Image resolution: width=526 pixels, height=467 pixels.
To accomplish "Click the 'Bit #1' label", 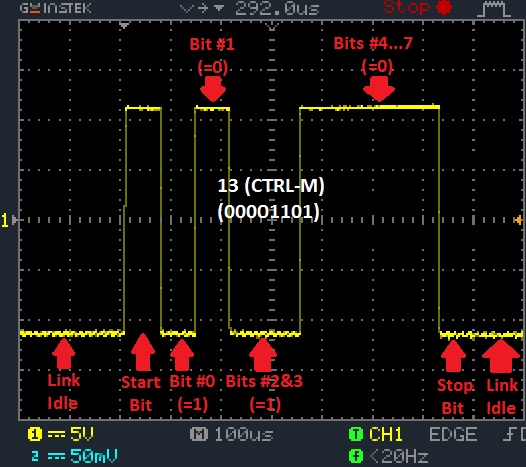I will click(212, 44).
